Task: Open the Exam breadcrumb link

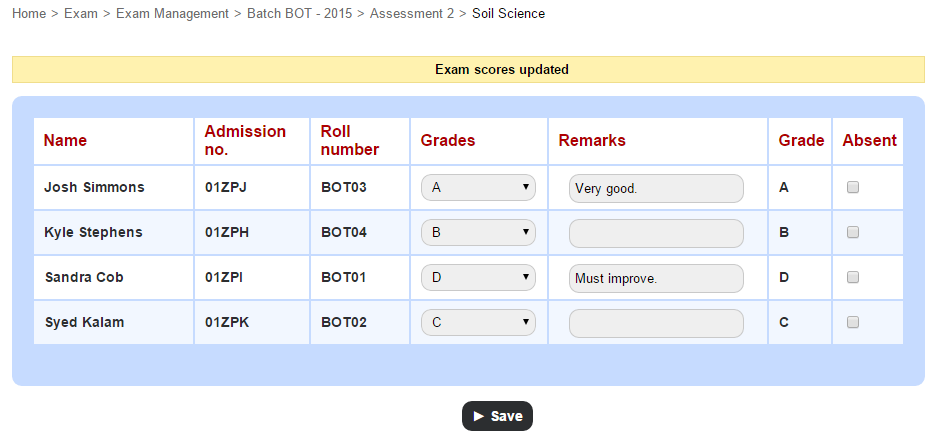Action: [81, 13]
